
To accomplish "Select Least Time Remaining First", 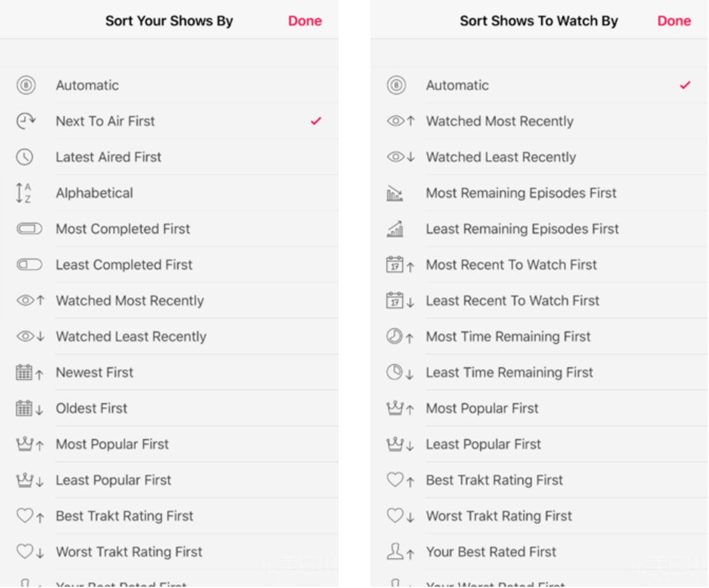I will 539,372.
